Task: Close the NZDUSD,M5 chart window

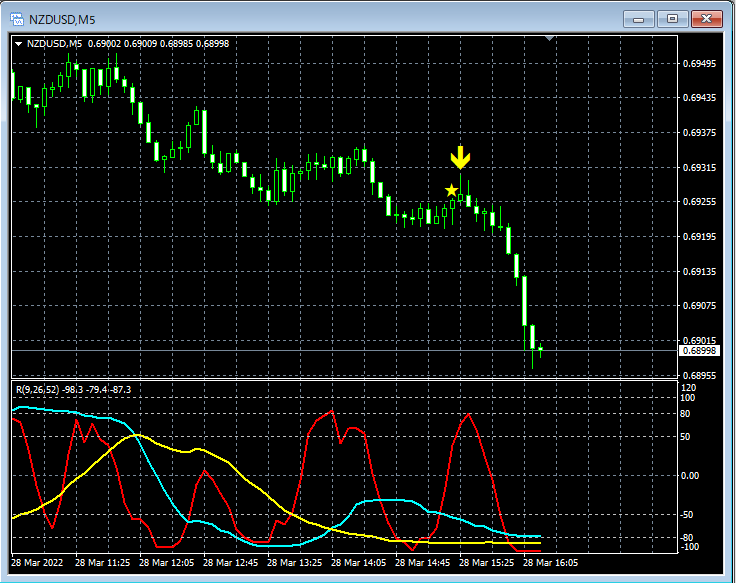Action: pos(707,18)
